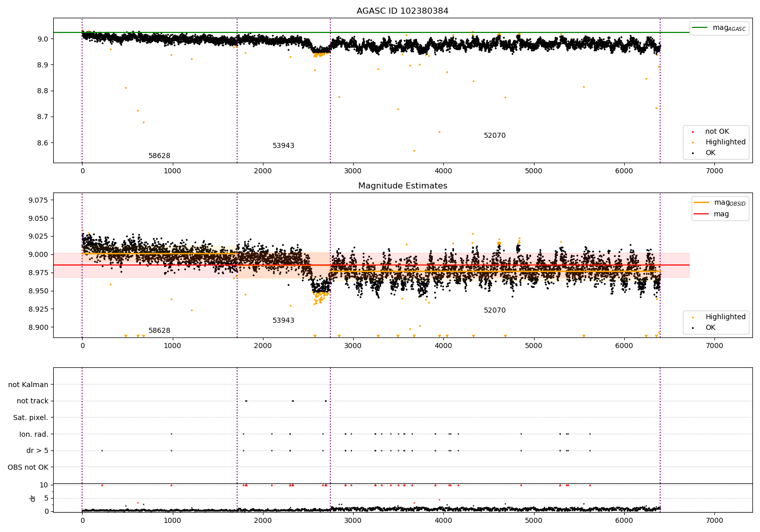Click the 8.8 y-tick on the top plot
This screenshot has width=760, height=532.
point(43,91)
